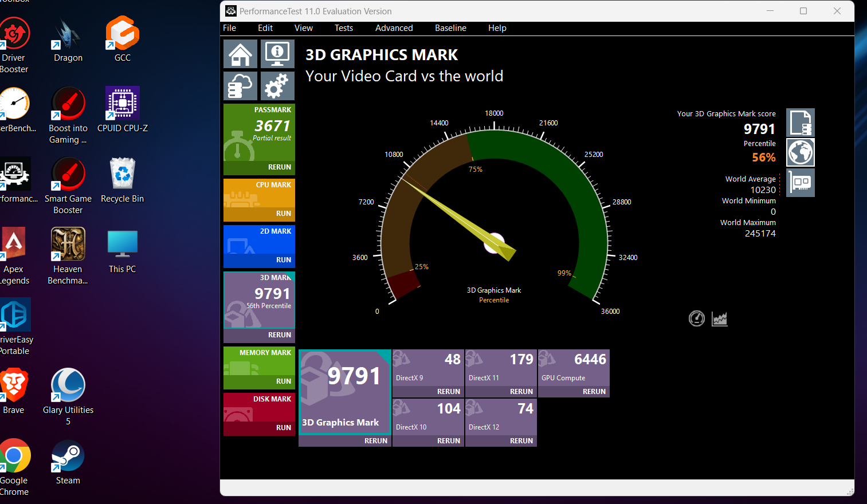Switch to the gauge view icon

[x=696, y=318]
